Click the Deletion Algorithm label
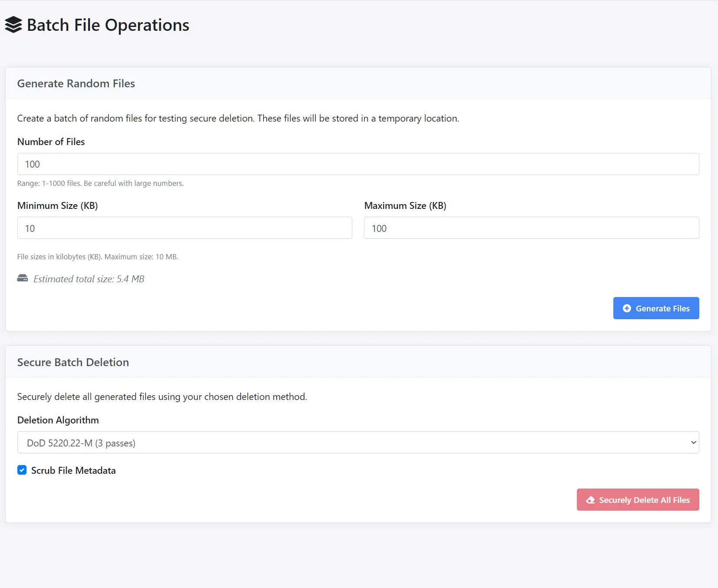718x588 pixels. (x=58, y=420)
